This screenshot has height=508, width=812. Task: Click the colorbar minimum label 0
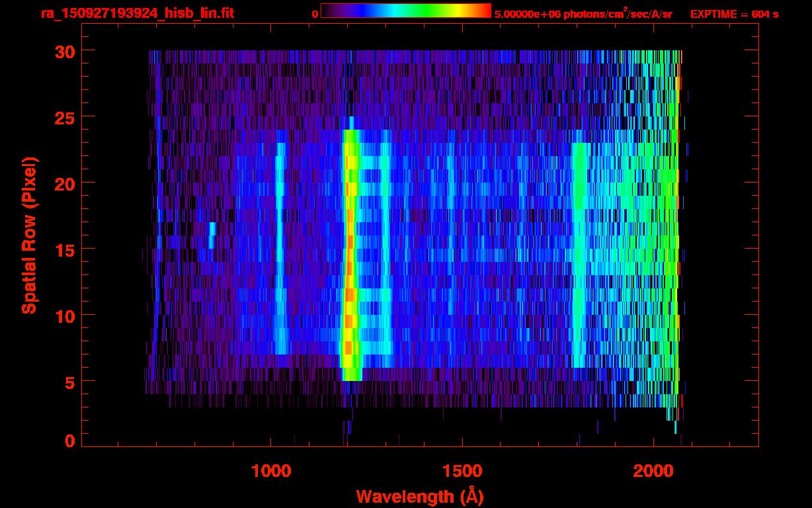[x=315, y=14]
